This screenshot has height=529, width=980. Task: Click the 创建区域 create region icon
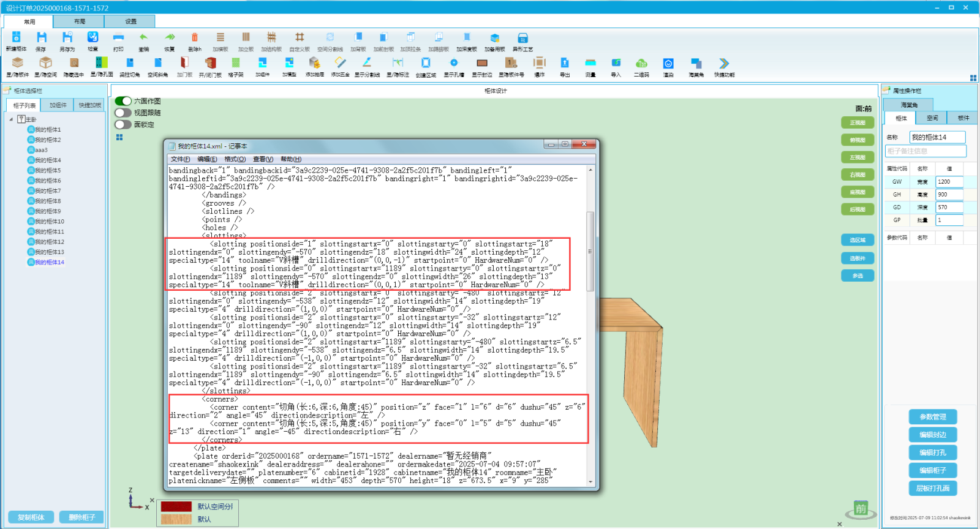click(x=426, y=63)
